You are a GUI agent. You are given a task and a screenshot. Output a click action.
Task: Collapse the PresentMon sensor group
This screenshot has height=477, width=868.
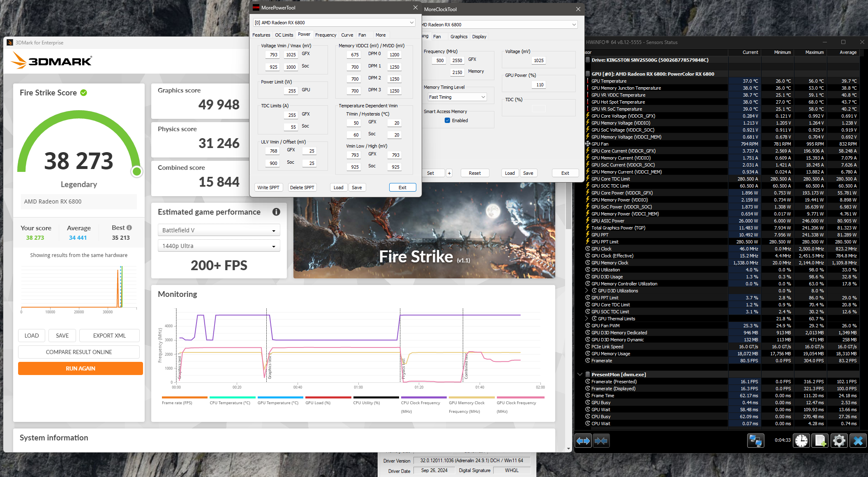click(580, 375)
